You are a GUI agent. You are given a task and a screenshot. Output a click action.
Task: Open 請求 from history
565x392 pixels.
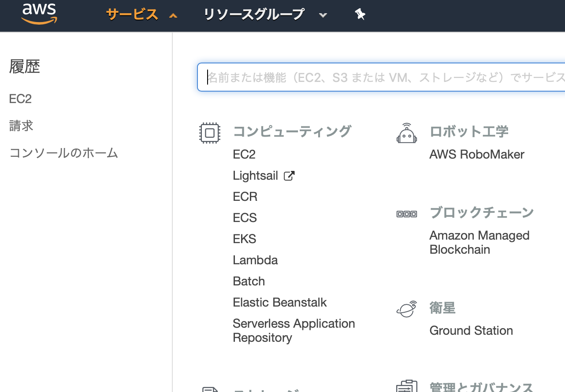21,126
